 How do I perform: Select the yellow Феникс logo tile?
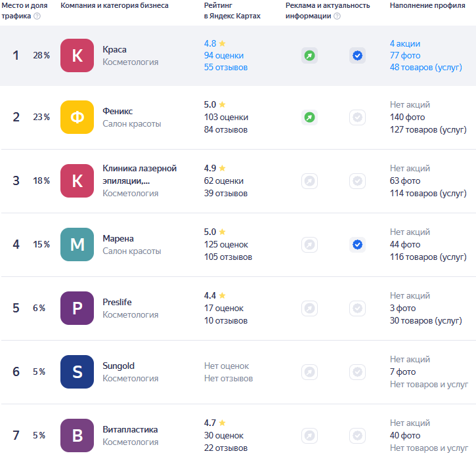pos(77,117)
